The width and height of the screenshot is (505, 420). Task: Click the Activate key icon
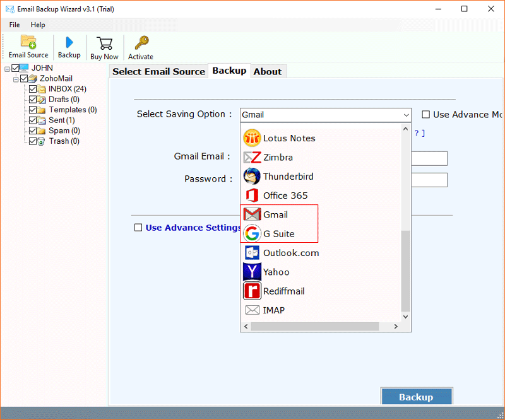(x=141, y=43)
